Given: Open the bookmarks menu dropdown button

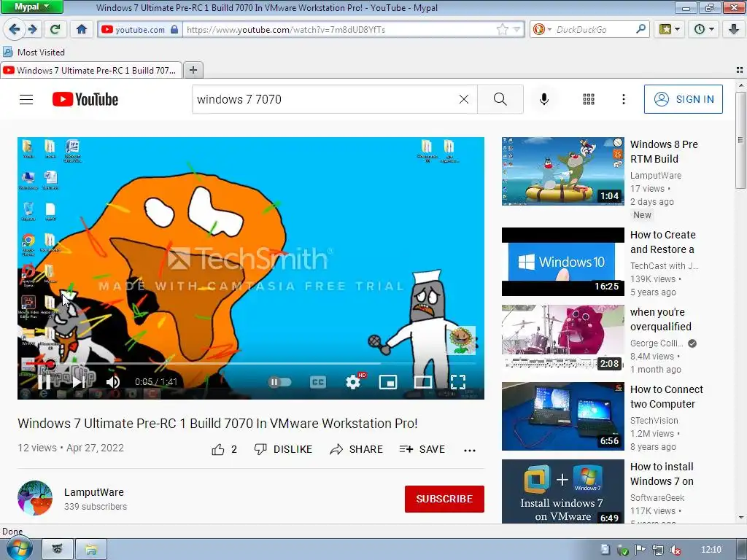Looking at the screenshot, I should click(x=669, y=29).
